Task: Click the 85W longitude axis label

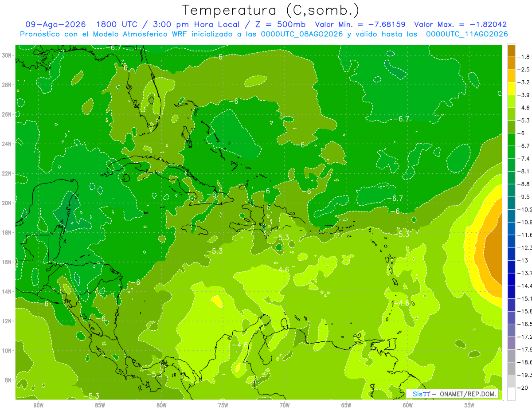Action: click(100, 405)
